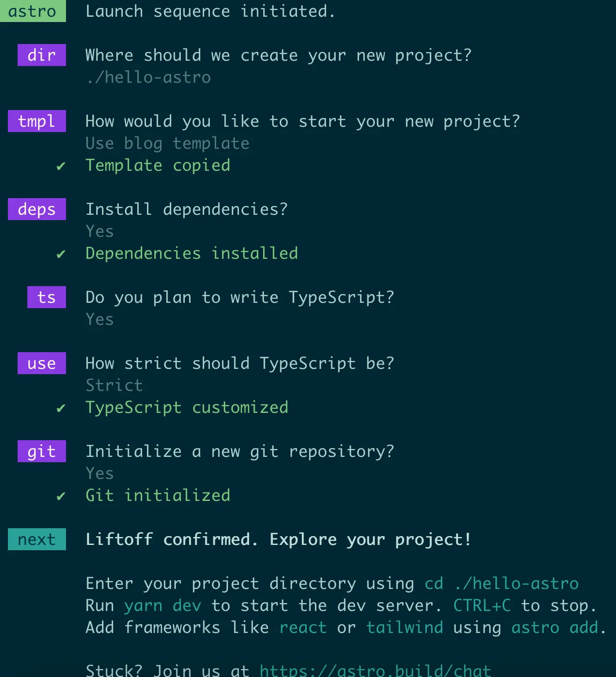Click the purple git badge
The image size is (616, 677).
tap(42, 451)
